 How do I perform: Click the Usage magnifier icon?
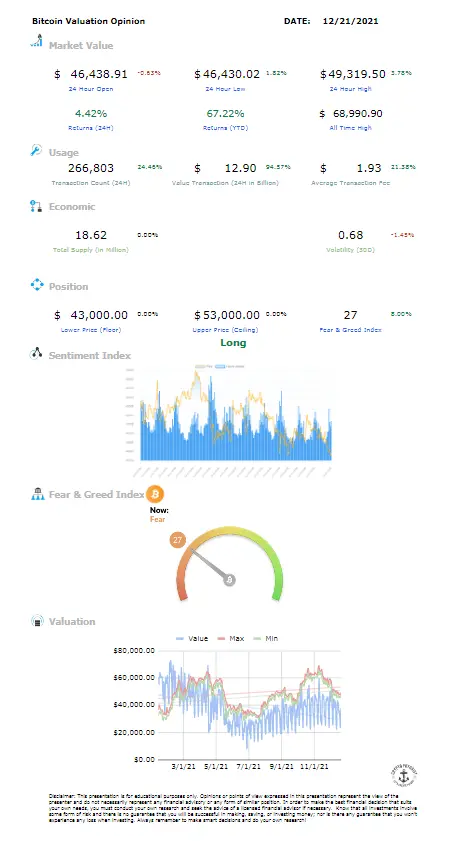(36, 150)
